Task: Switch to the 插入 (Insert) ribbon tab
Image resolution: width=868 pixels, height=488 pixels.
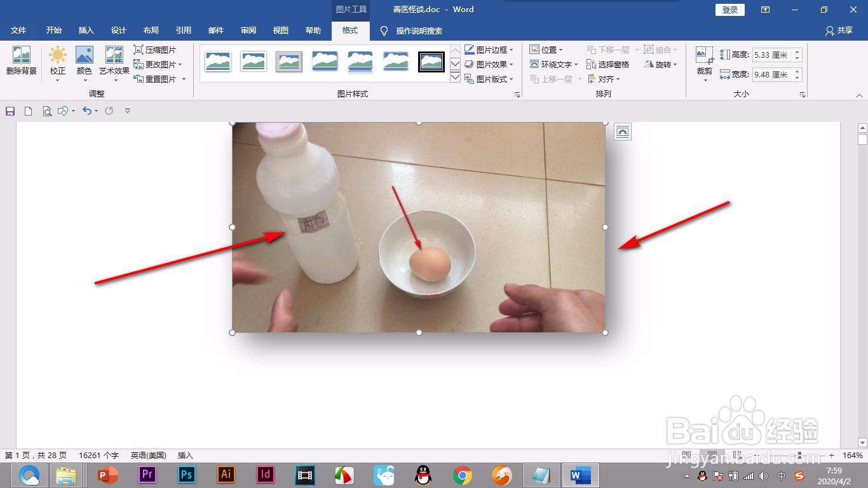Action: tap(86, 30)
